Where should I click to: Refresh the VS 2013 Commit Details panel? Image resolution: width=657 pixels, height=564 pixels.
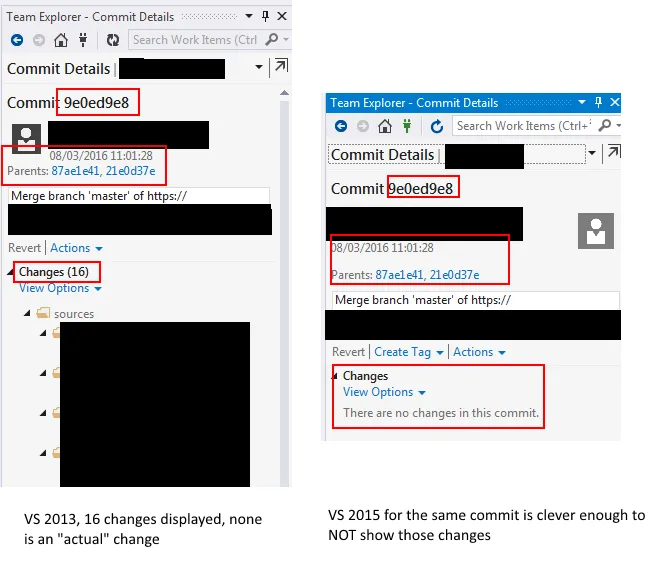pos(113,40)
